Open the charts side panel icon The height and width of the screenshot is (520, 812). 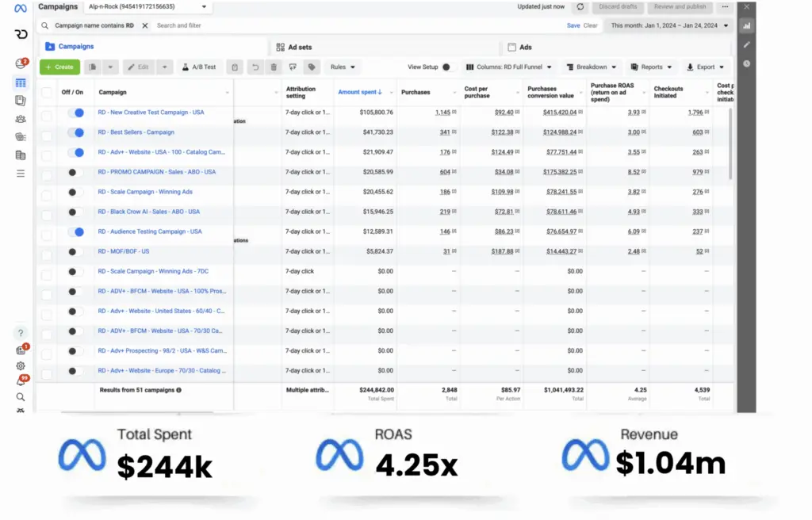coord(747,25)
